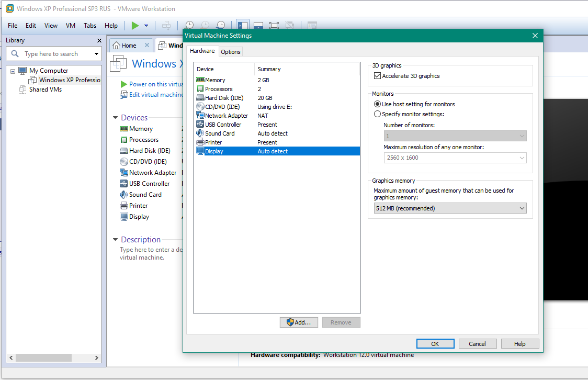
Task: Choose CD/DVD (IDE) in the device list
Action: click(x=222, y=107)
